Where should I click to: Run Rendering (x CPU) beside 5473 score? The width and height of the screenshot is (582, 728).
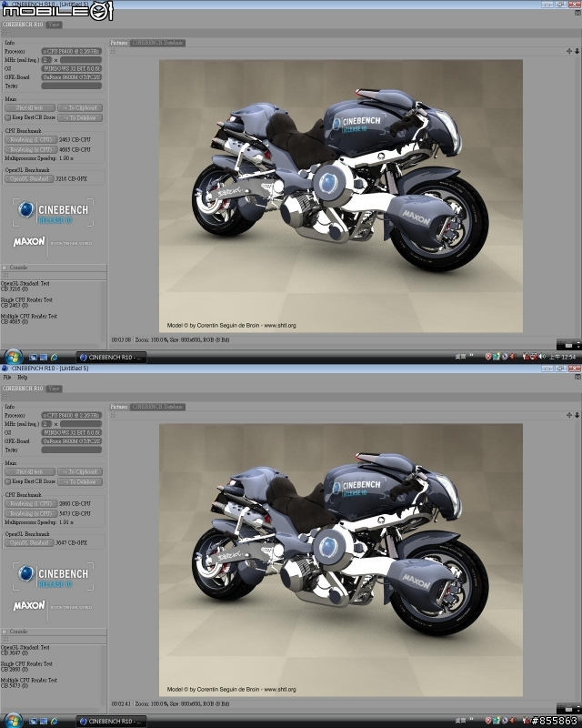[x=31, y=514]
